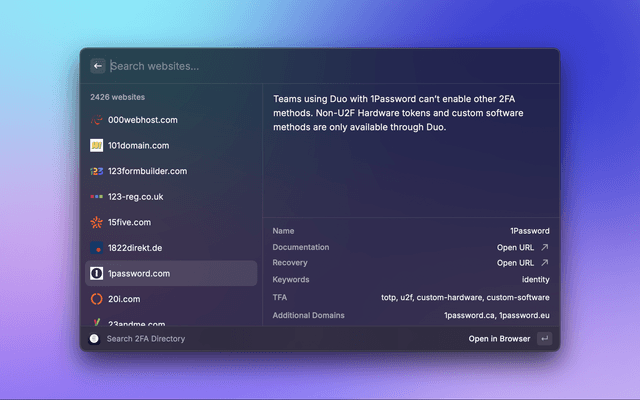
Task: Select the 1password.com entry
Action: tap(171, 273)
